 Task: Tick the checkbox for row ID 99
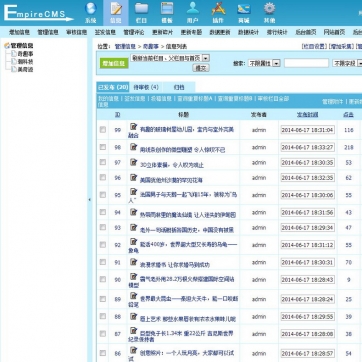(103, 130)
